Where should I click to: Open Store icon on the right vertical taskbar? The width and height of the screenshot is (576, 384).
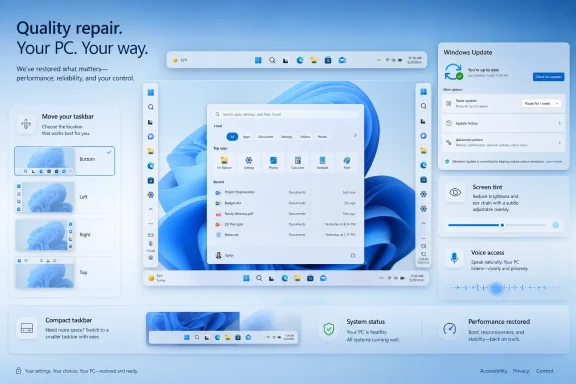point(424,180)
